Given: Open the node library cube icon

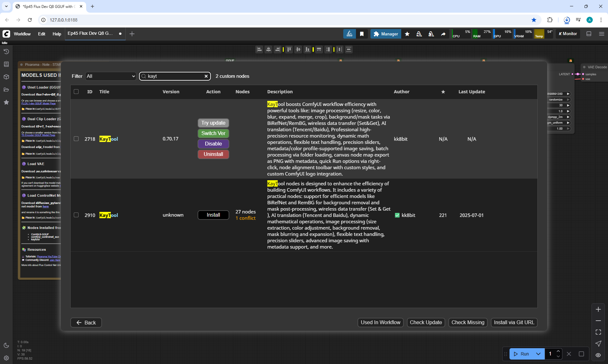Looking at the screenshot, I should point(6,77).
